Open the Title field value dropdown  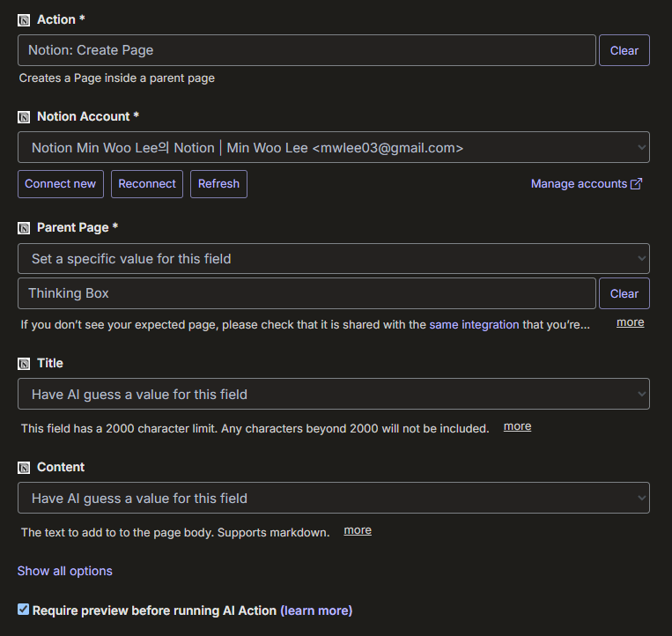point(334,394)
